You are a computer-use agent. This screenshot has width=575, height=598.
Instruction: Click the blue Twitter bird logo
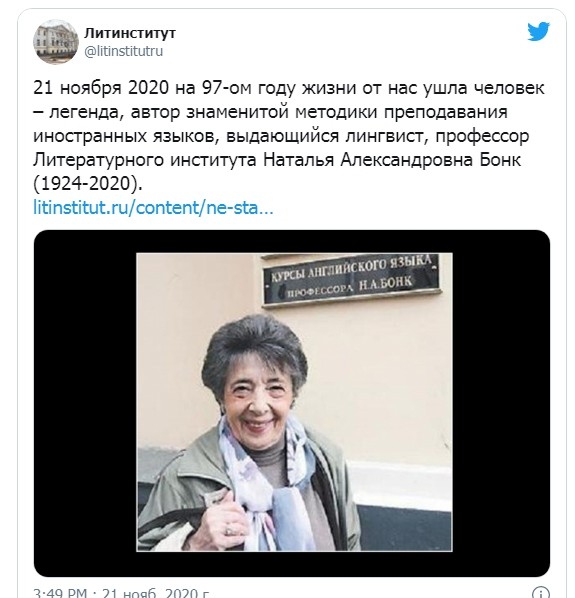[538, 32]
